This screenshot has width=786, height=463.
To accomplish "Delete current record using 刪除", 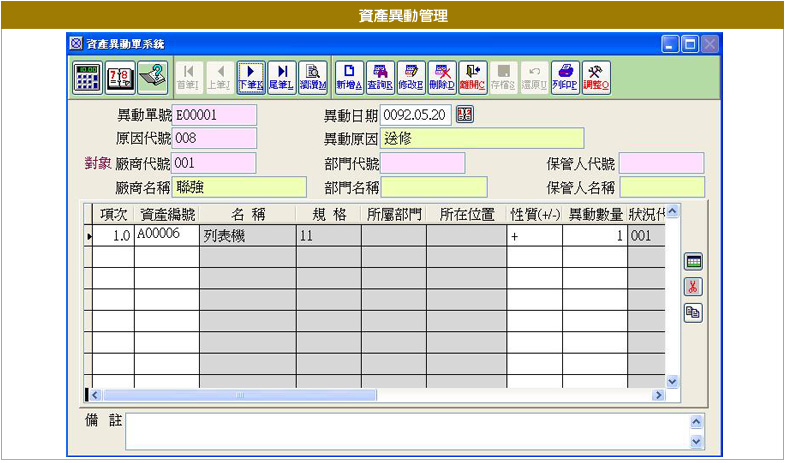I will click(441, 77).
